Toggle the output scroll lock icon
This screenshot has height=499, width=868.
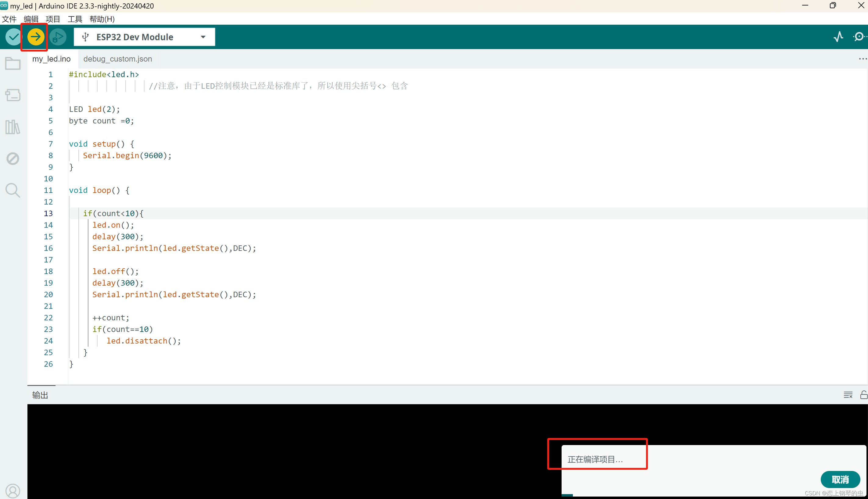(x=864, y=395)
